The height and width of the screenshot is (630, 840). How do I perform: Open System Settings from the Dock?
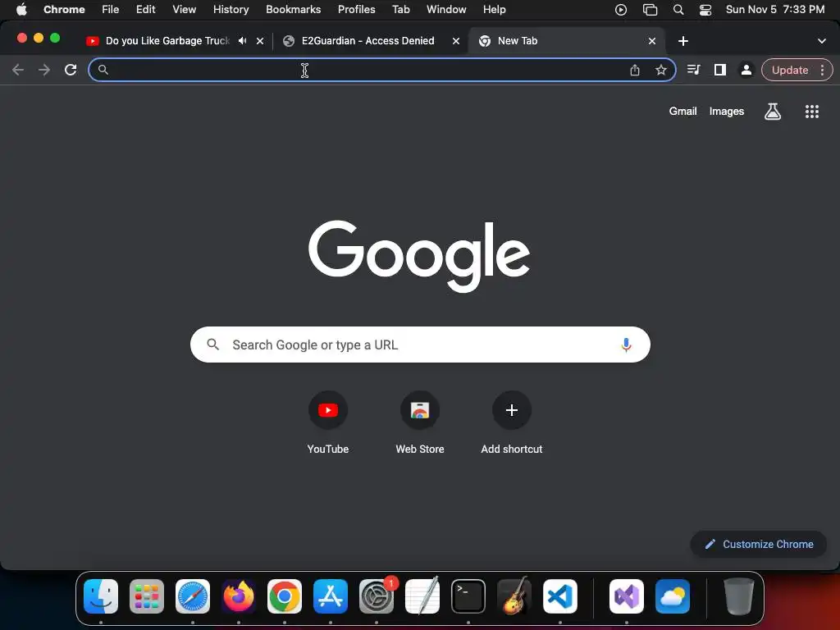click(x=377, y=596)
